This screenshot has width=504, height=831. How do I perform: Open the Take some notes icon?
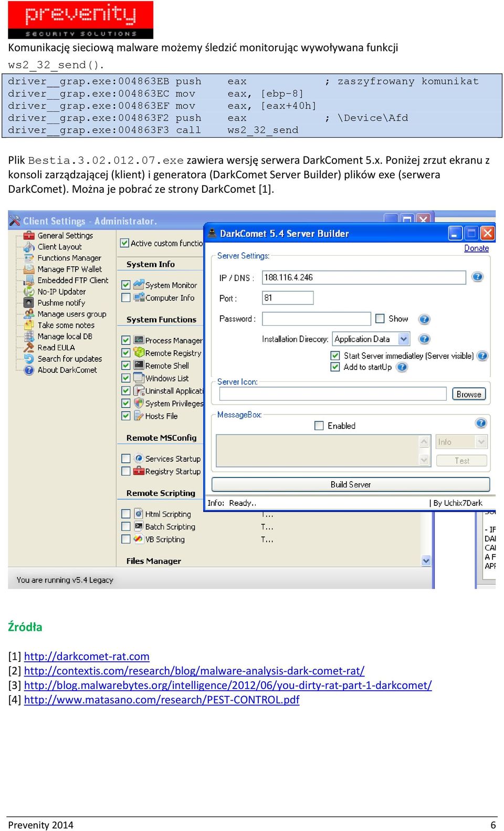[x=29, y=325]
